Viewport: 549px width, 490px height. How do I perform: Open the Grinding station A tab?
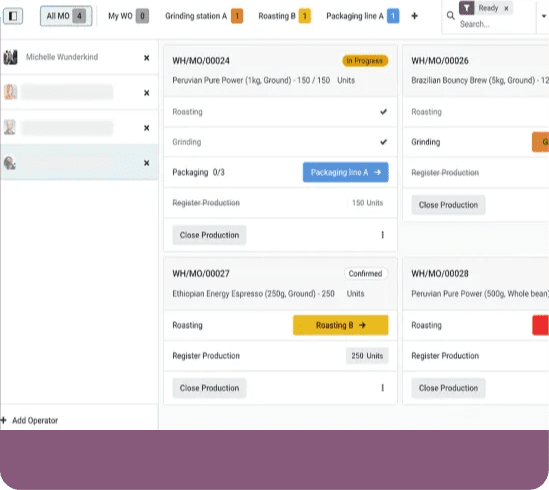(204, 16)
